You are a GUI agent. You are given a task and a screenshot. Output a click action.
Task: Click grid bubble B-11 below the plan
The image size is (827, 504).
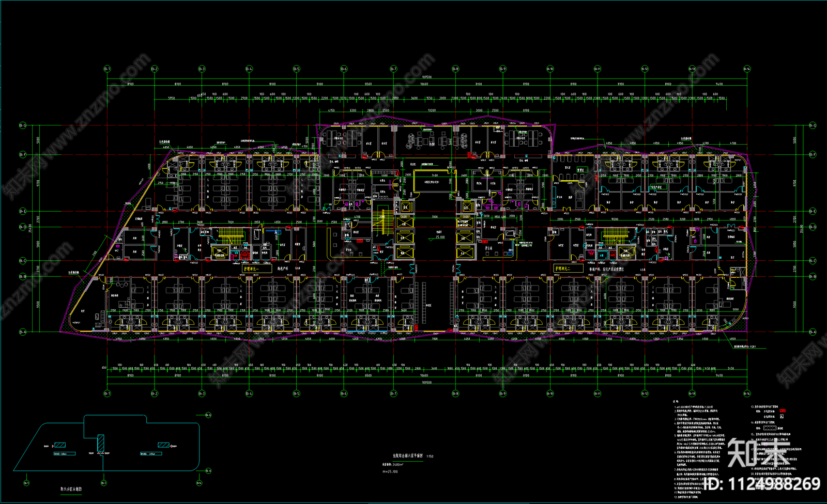coord(598,393)
